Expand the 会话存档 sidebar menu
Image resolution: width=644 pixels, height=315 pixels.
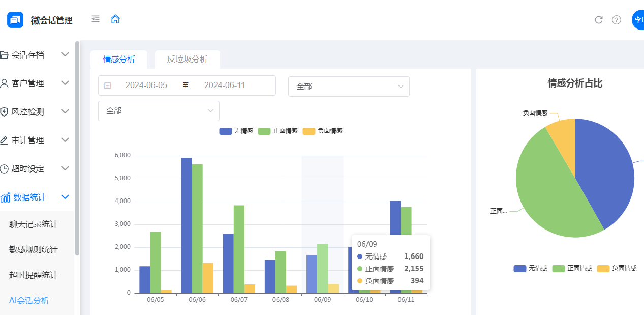coord(36,54)
